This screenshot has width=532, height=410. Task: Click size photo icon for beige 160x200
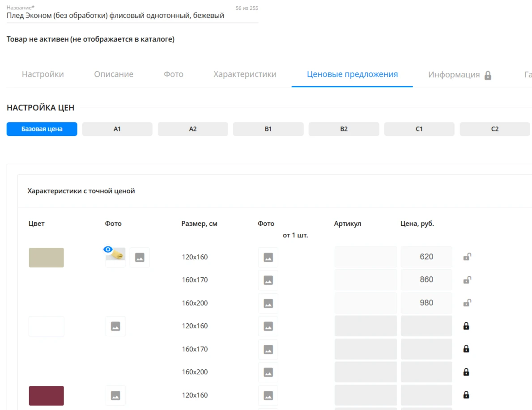coord(268,303)
